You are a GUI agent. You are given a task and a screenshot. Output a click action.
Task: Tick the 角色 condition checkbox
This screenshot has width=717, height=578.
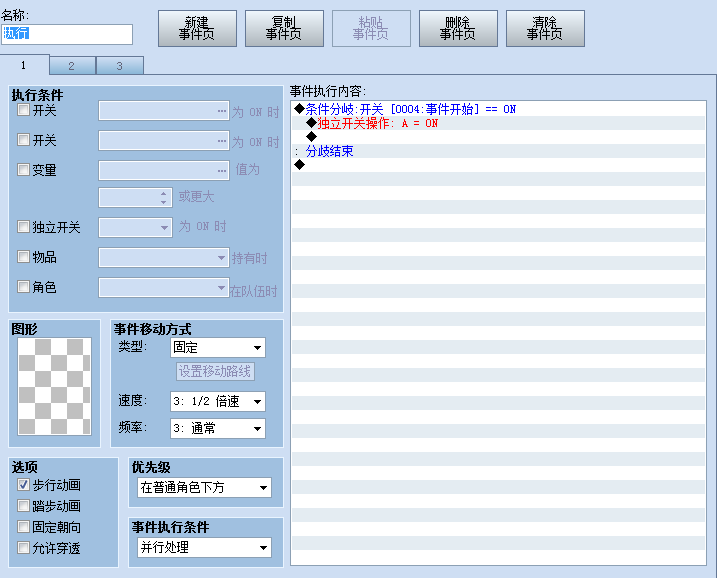[23, 287]
